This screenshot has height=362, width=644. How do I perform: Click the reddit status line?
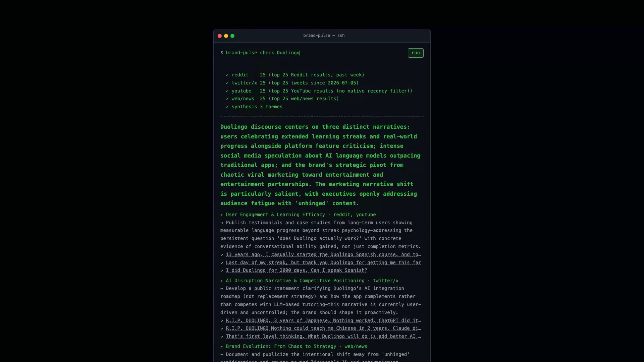coord(295,75)
